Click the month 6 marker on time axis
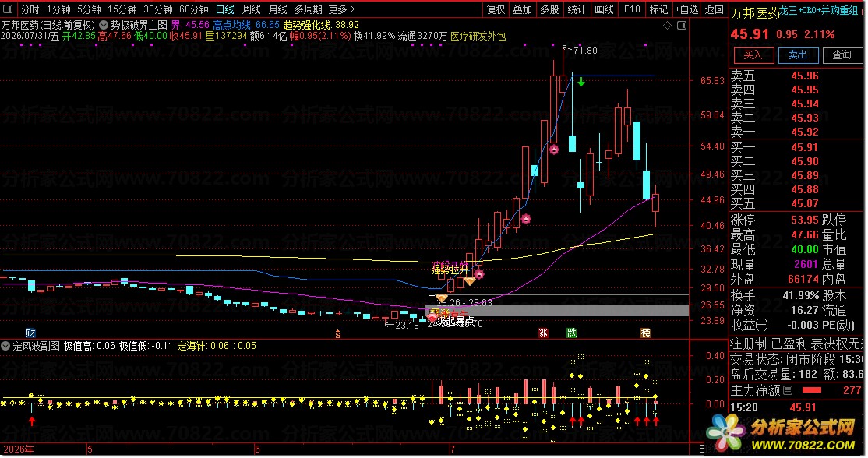Screen dimensions: 868x458 (x=257, y=449)
